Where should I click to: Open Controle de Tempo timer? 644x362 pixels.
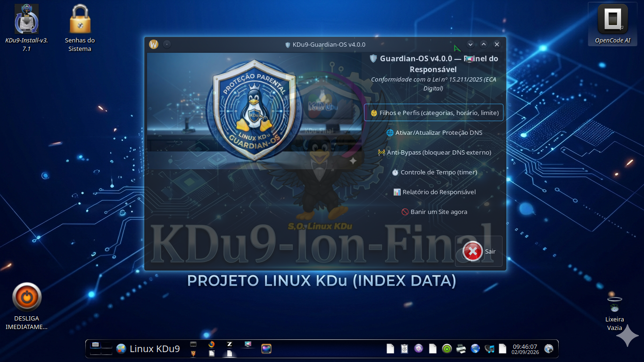pyautogui.click(x=434, y=172)
